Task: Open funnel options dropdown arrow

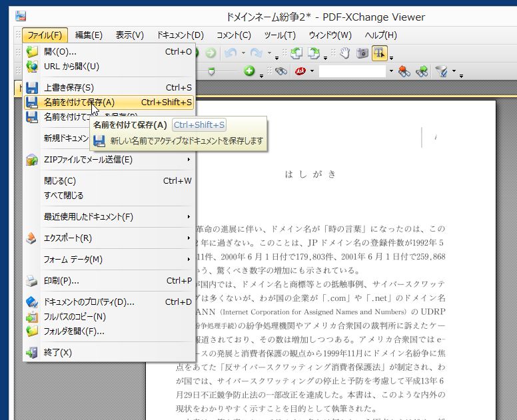Action: pyautogui.click(x=454, y=71)
